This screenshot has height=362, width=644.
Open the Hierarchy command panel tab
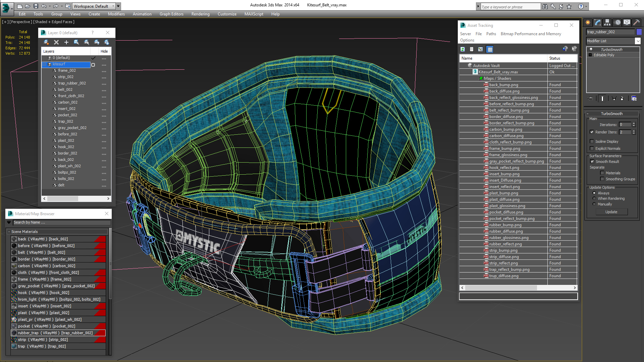click(x=607, y=22)
